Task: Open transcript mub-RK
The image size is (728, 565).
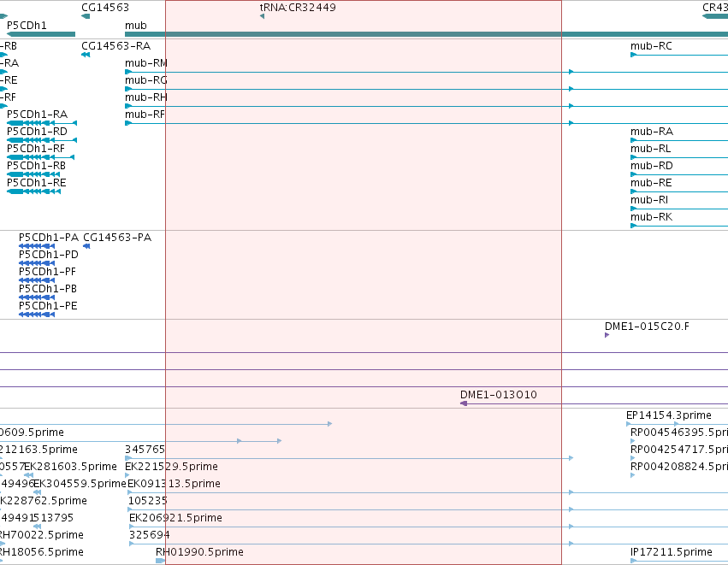Action: (651, 217)
